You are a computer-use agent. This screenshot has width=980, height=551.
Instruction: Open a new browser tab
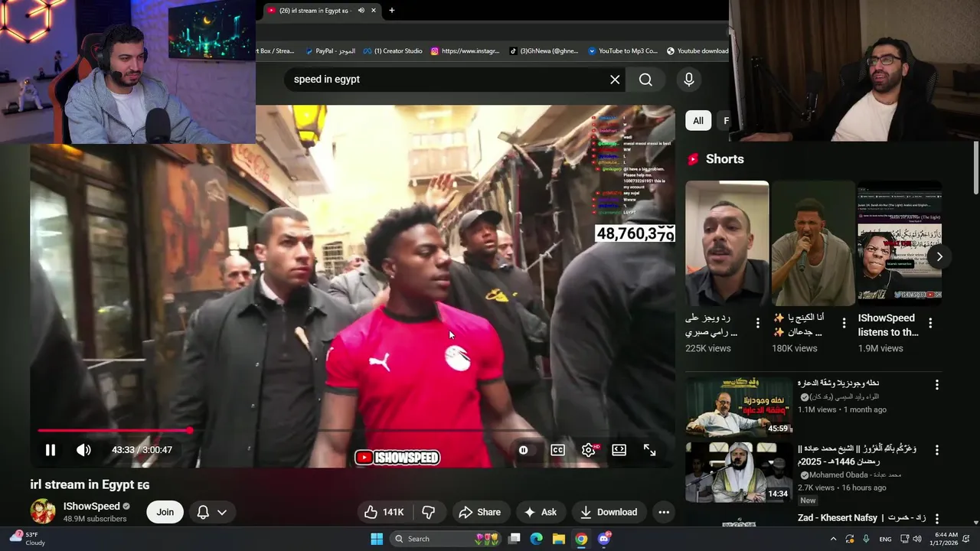(391, 11)
